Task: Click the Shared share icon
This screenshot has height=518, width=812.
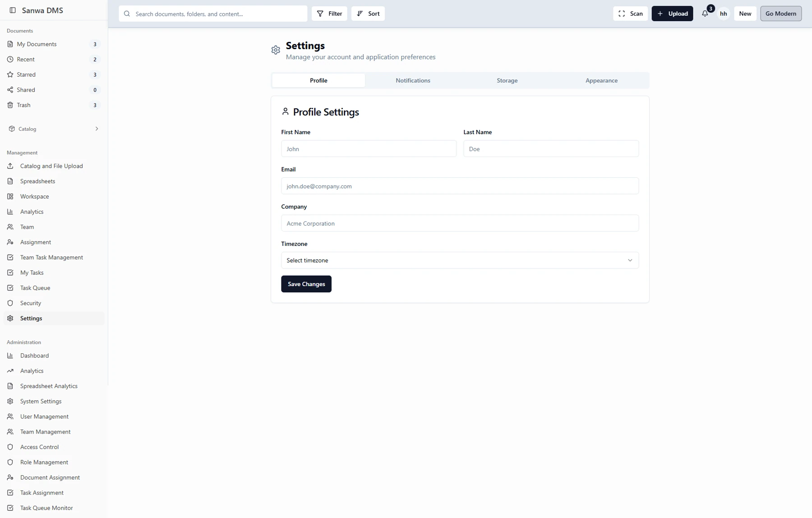Action: point(10,90)
